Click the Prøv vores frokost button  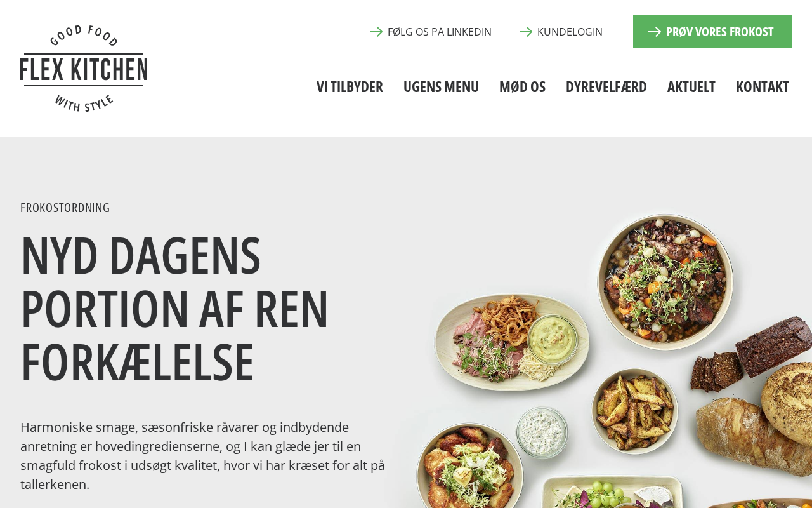click(x=712, y=32)
